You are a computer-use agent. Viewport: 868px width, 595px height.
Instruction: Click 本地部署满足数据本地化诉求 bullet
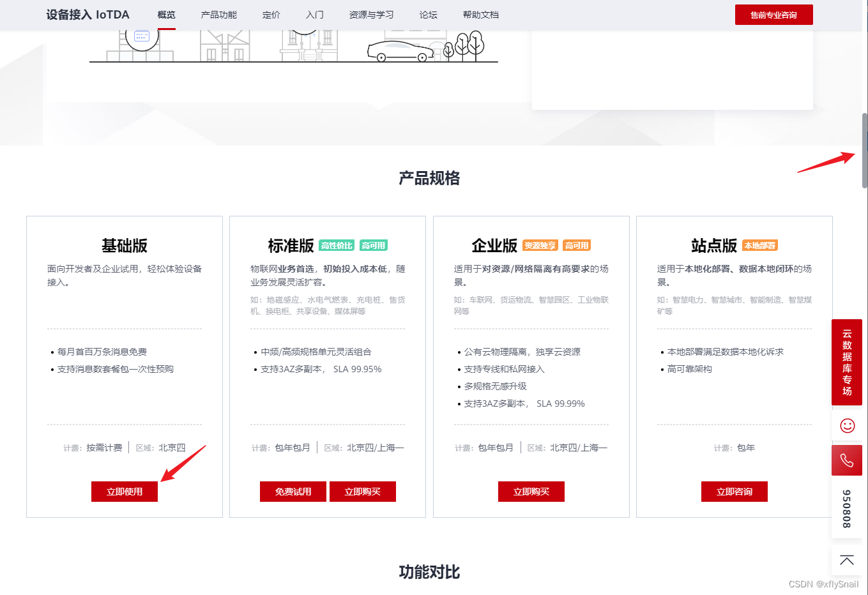[x=726, y=352]
